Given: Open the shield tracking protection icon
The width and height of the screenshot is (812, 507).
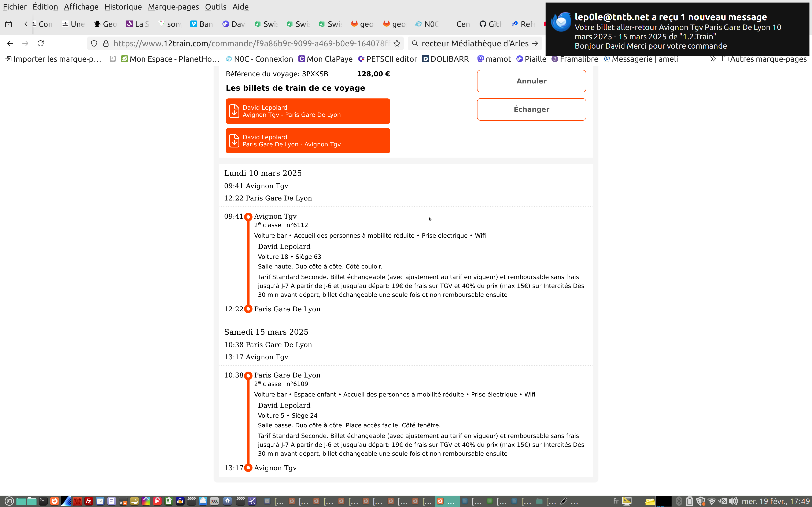Looking at the screenshot, I should (x=94, y=43).
